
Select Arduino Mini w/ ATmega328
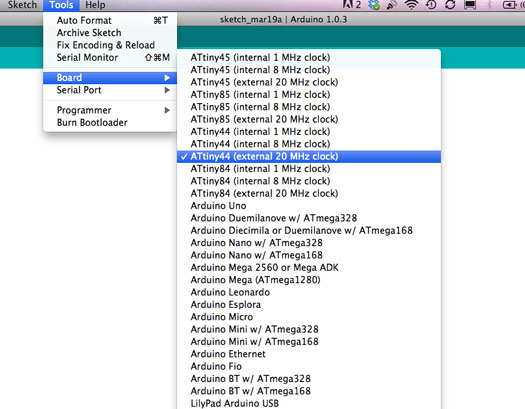[309, 329]
